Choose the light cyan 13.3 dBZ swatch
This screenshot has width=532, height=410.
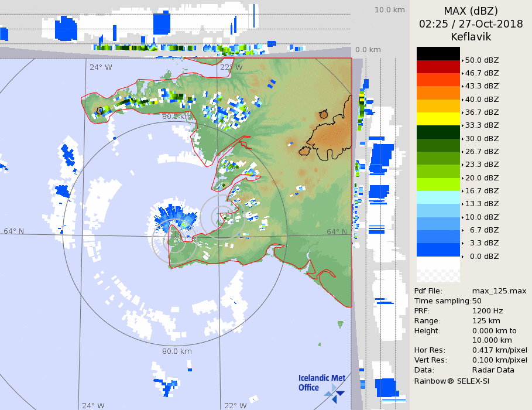tap(438, 197)
